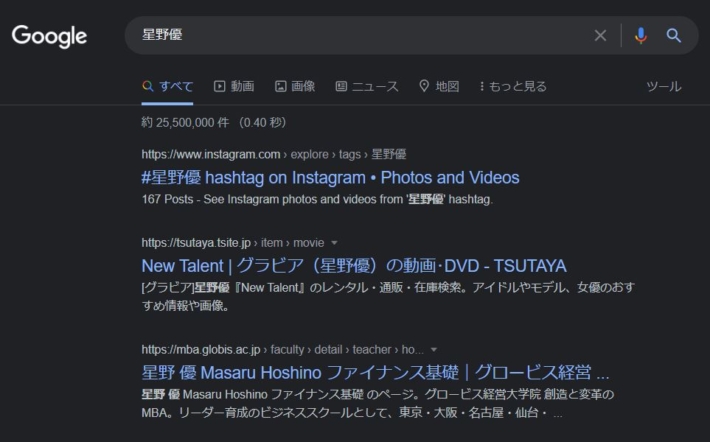This screenshot has height=442, width=710.
Task: Open the #星野優 hashtag on Instagram result
Action: pos(331,178)
